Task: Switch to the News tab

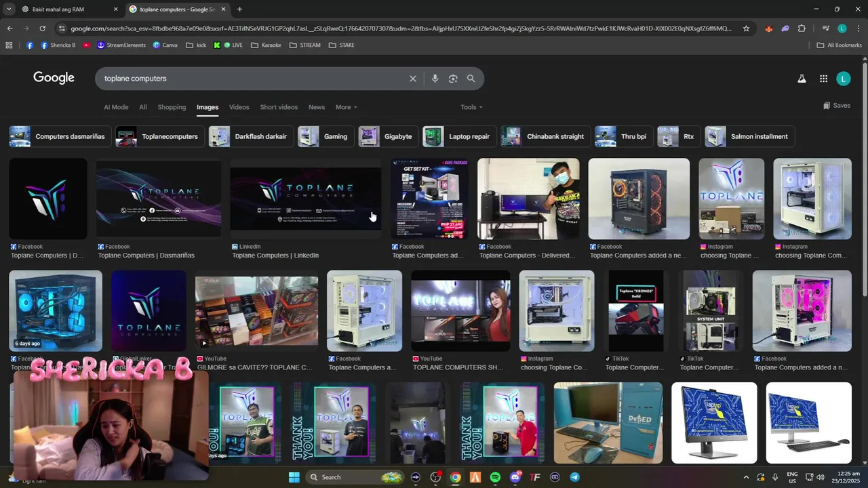Action: click(317, 107)
